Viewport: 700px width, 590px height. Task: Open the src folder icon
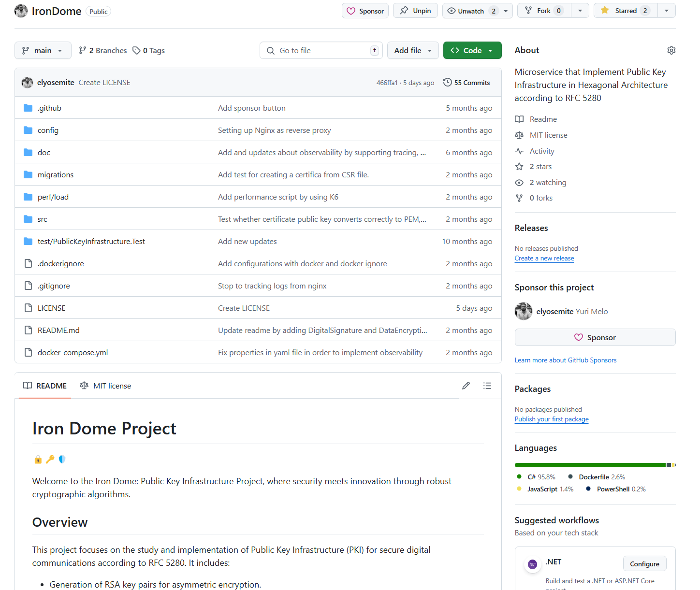tap(28, 219)
